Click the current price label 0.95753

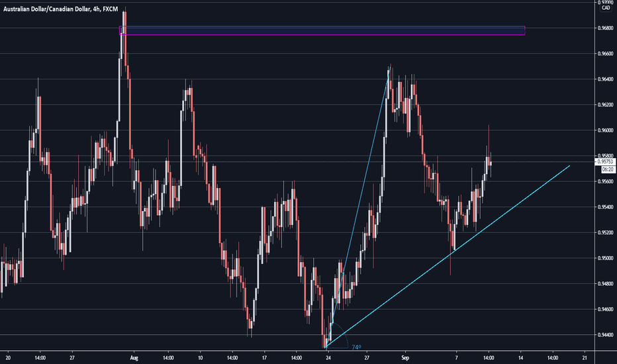(605, 161)
